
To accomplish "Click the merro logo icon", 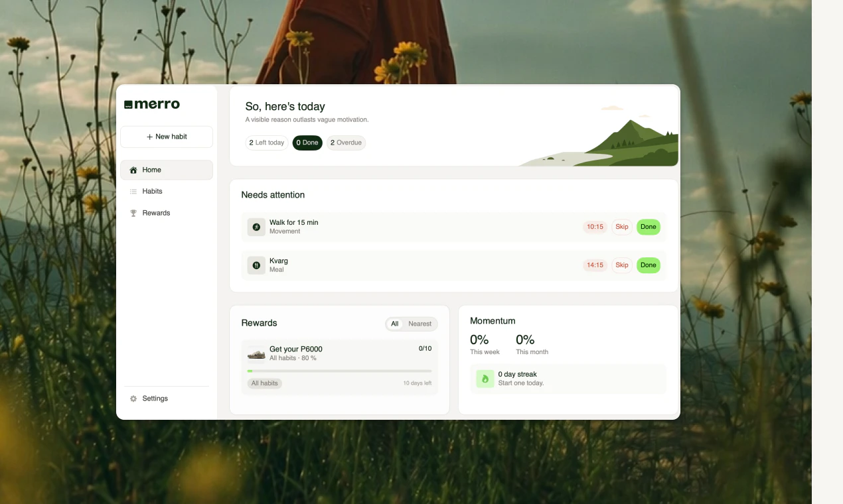I will (127, 103).
